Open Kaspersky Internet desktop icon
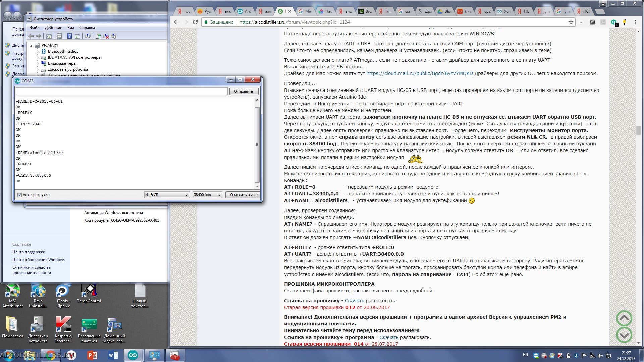The width and height of the screenshot is (644, 362). [x=63, y=330]
